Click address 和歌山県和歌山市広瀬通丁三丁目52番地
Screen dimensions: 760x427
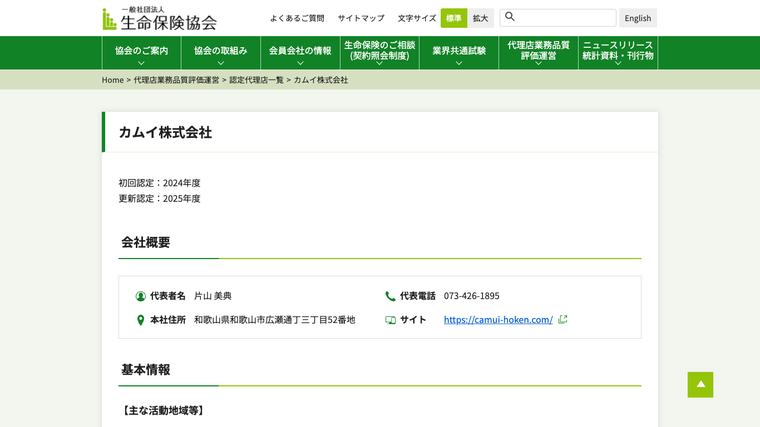coord(275,320)
